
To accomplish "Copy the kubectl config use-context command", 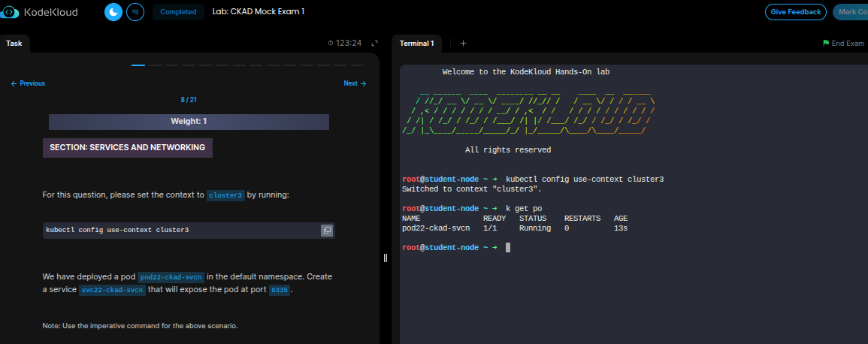I will click(x=327, y=230).
